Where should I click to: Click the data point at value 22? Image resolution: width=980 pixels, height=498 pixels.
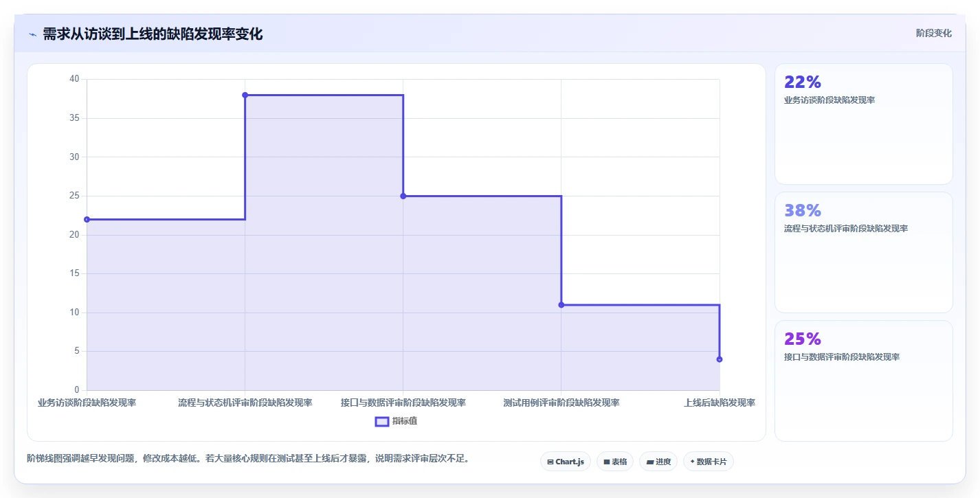(x=87, y=219)
